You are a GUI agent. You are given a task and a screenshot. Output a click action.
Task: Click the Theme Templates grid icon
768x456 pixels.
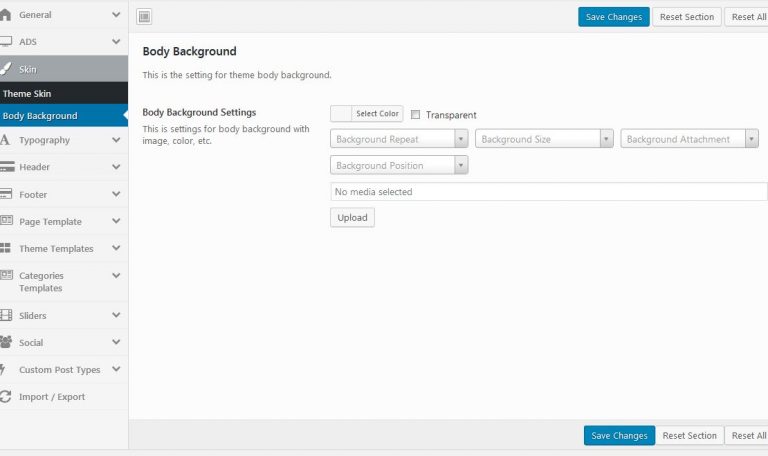pyautogui.click(x=5, y=248)
